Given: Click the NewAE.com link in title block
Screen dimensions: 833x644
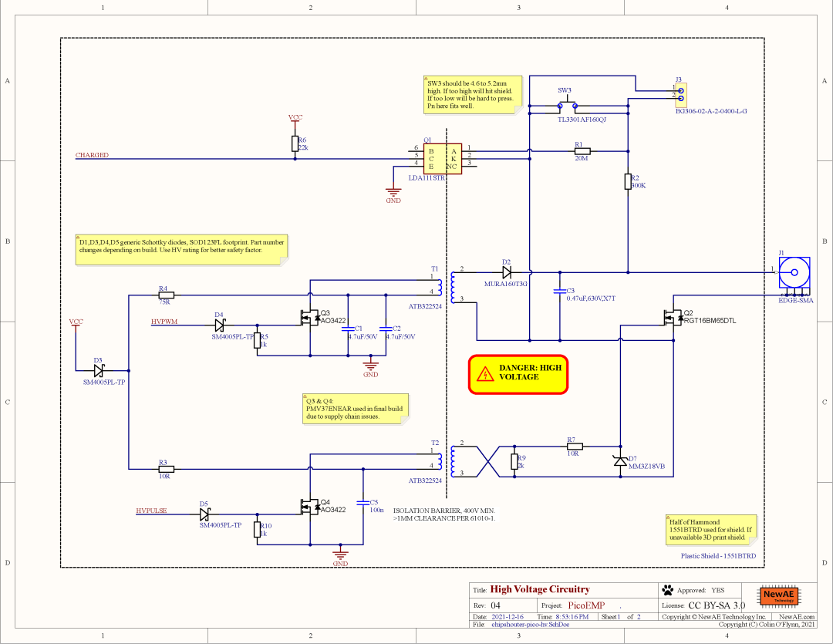Looking at the screenshot, I should (x=796, y=617).
